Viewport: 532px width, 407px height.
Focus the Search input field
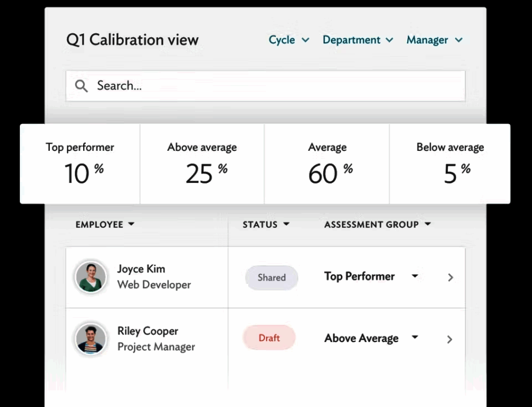[265, 86]
